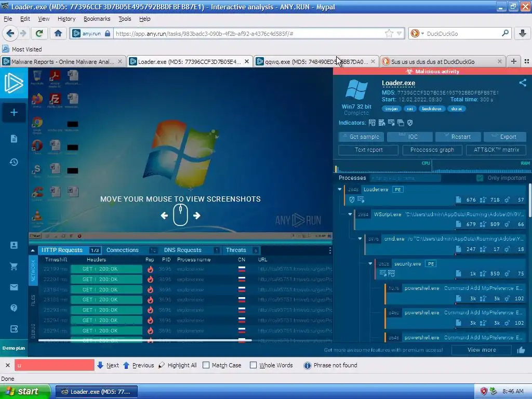The width and height of the screenshot is (532, 399).
Task: Open new browser tab with plus button
Action: (514, 61)
